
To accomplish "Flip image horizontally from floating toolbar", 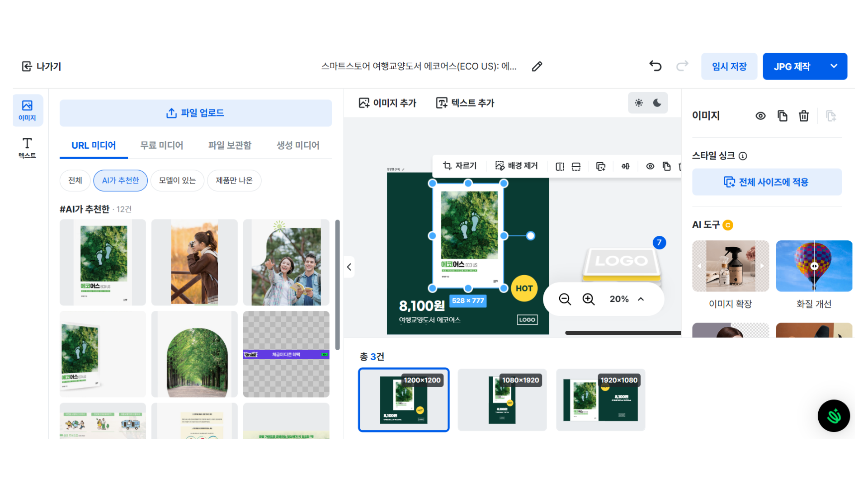I will click(560, 166).
